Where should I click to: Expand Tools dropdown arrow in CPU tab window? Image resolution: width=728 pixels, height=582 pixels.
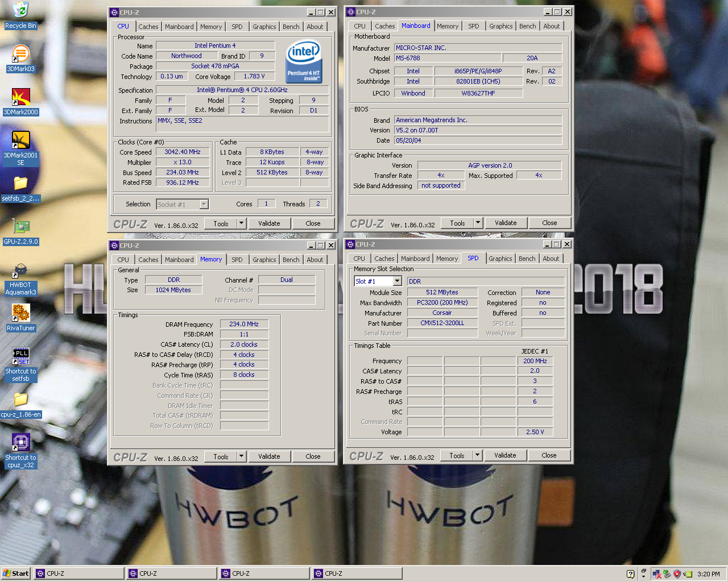(x=241, y=223)
